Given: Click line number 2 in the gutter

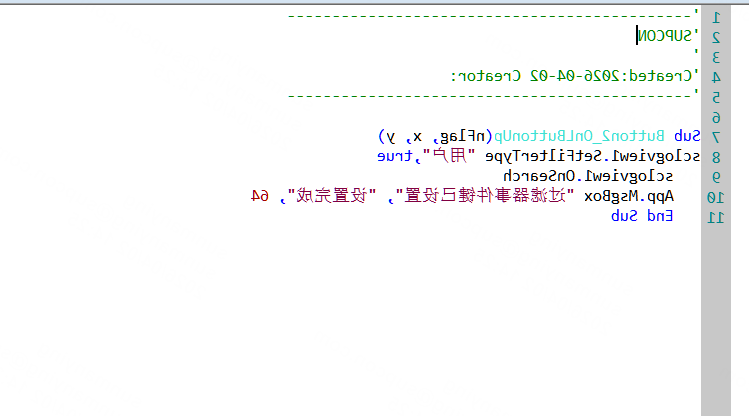Looking at the screenshot, I should point(716,38).
